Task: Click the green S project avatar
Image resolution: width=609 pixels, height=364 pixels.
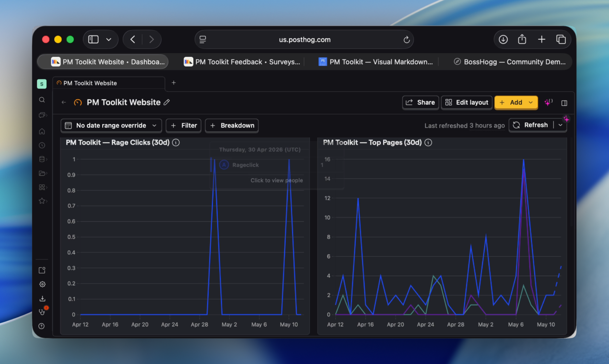Action: tap(42, 84)
